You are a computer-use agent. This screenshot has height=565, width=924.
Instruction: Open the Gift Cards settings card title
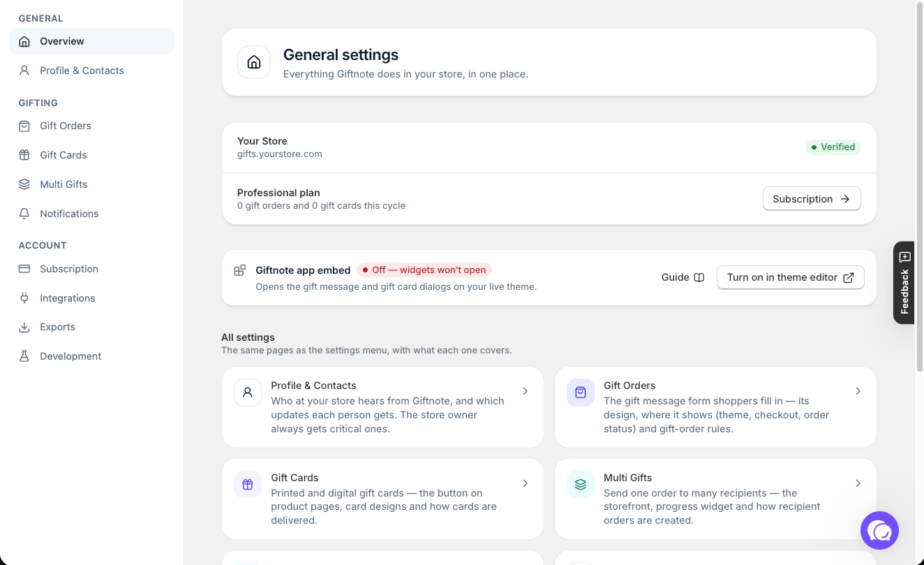[x=295, y=478]
